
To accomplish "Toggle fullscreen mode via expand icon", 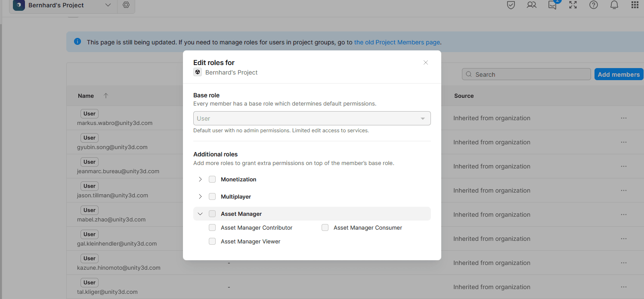I will [x=573, y=5].
